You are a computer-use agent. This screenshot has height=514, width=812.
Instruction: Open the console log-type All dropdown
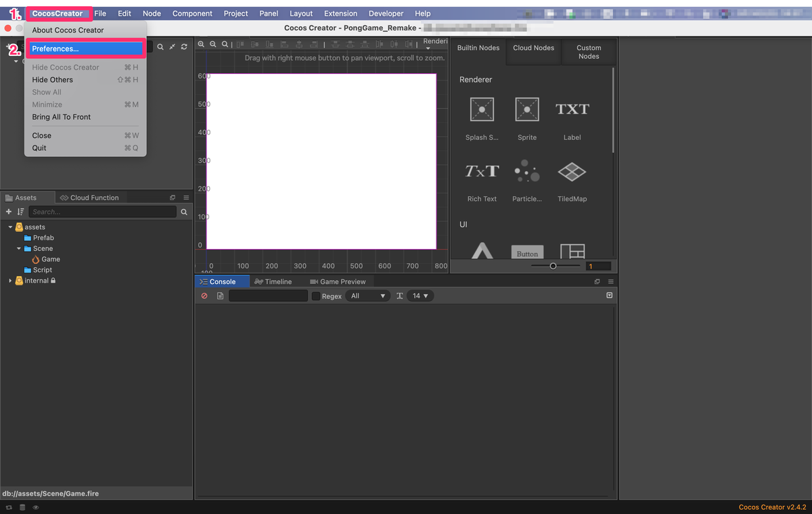point(367,296)
